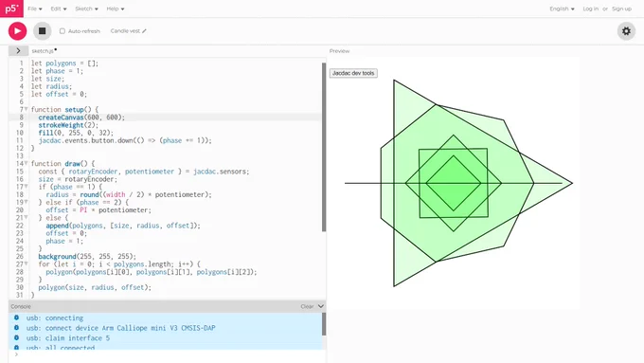This screenshot has width=644, height=363.
Task: Click the Preview panel label
Action: click(339, 51)
